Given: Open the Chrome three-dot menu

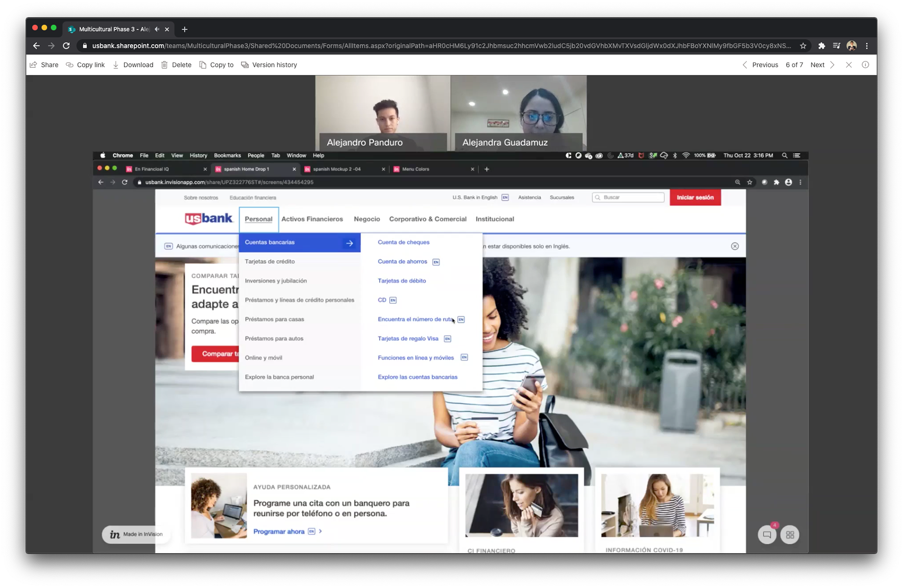Looking at the screenshot, I should [x=867, y=46].
